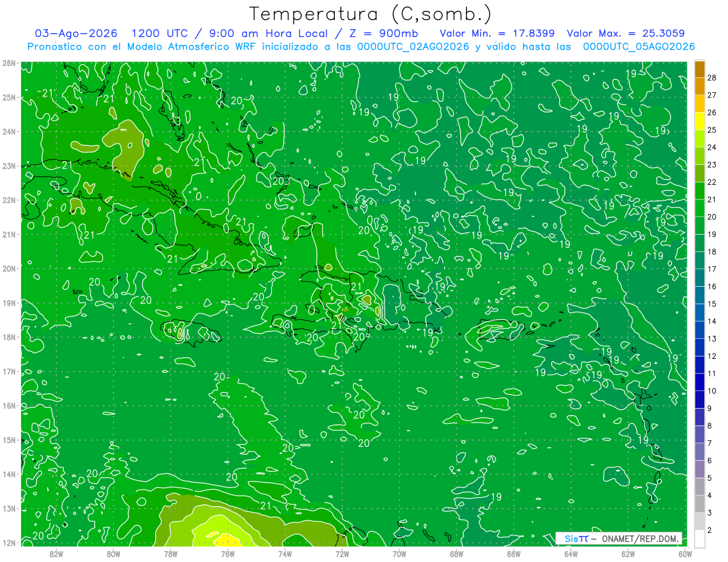Screen dimensions: 728x562
Task: Click the 26N latitude axis label
Action: (8, 63)
